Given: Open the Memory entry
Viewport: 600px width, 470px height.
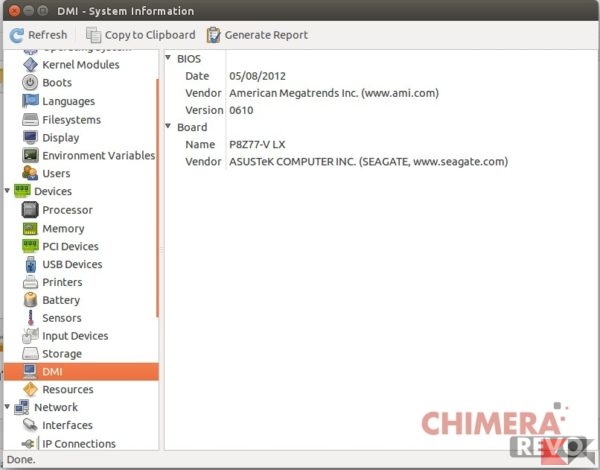Looking at the screenshot, I should coord(63,229).
